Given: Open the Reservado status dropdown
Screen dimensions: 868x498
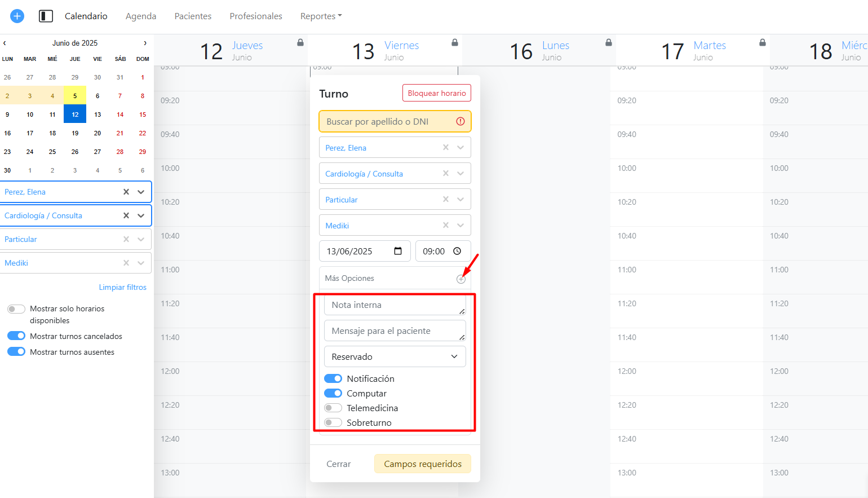Looking at the screenshot, I should [x=395, y=357].
